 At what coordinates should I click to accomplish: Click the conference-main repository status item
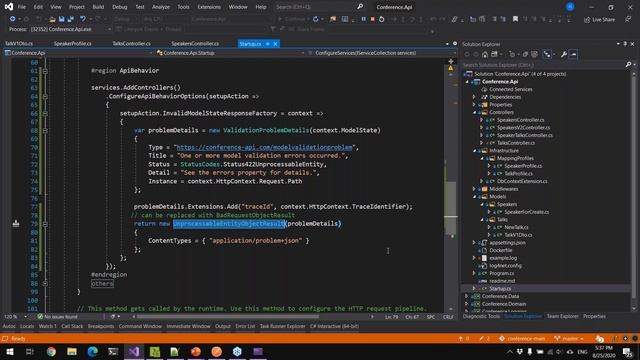(x=522, y=339)
